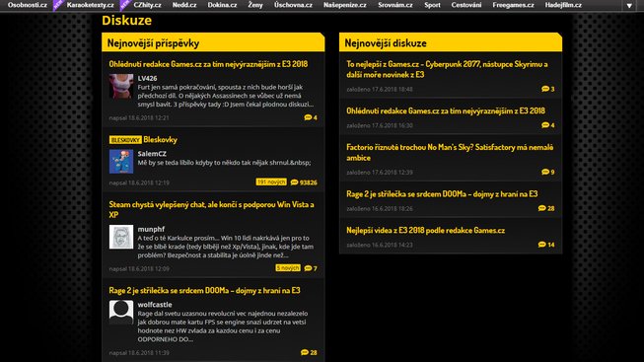Open Našepeníze.cz in the top navigation

point(344,5)
